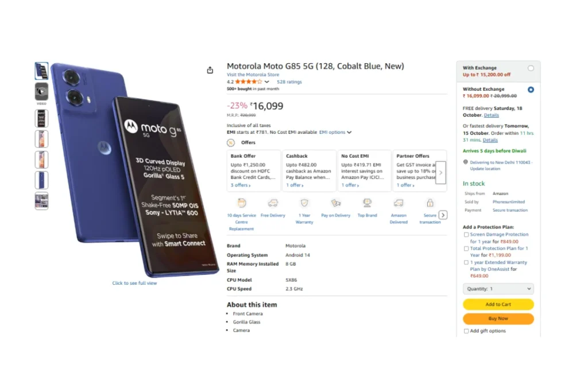Open the 528 ratings link
This screenshot has height=392, width=588.
(x=289, y=82)
